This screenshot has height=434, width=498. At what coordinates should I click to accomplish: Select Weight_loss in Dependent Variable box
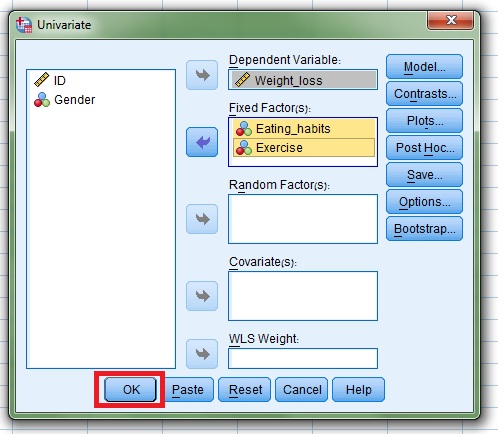(x=303, y=80)
